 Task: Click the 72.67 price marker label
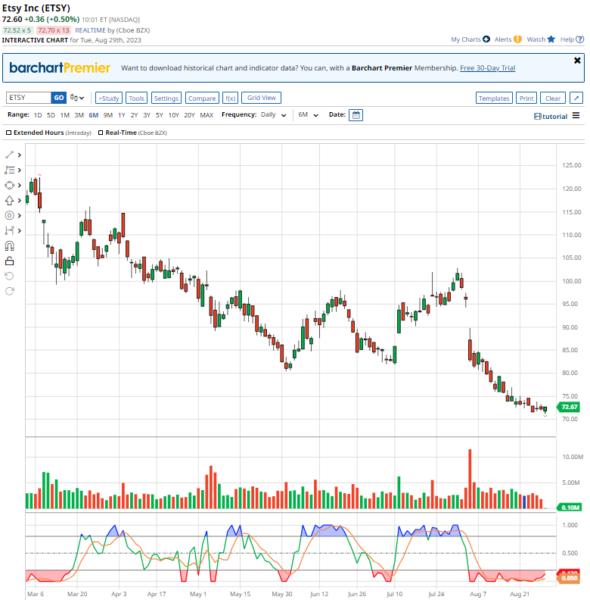click(x=569, y=407)
